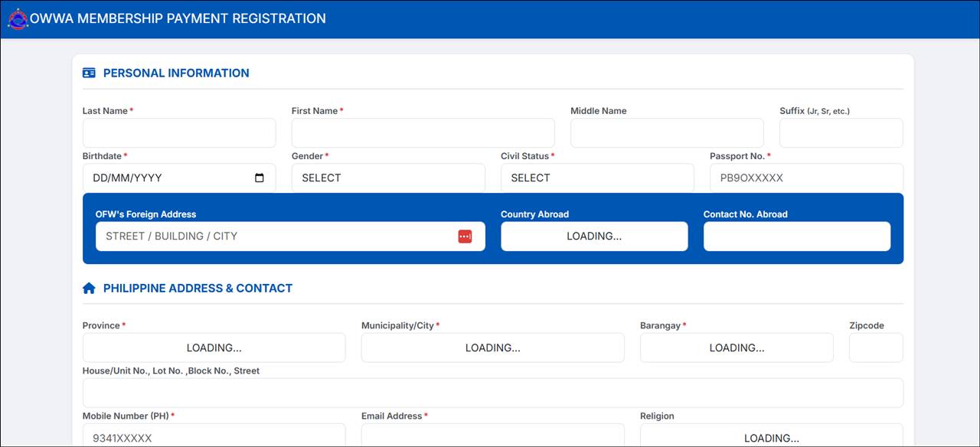Image resolution: width=980 pixels, height=447 pixels.
Task: Click the OFW's Foreign Address label
Action: (x=145, y=214)
